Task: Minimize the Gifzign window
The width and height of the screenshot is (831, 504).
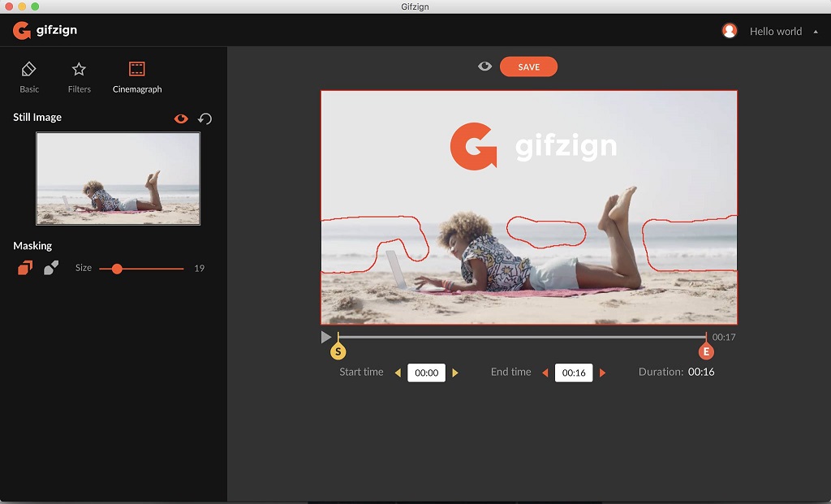Action: pos(22,6)
